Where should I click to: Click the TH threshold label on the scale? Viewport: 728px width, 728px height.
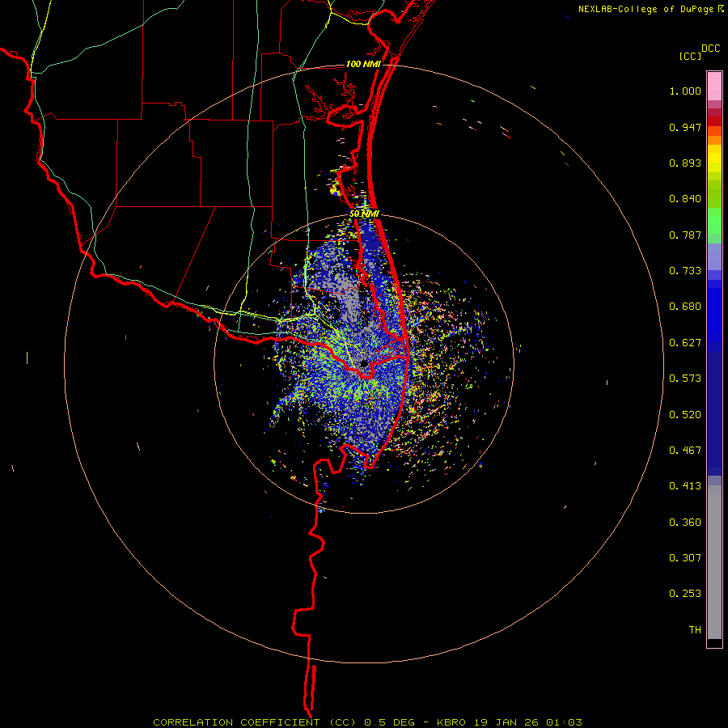pyautogui.click(x=695, y=630)
